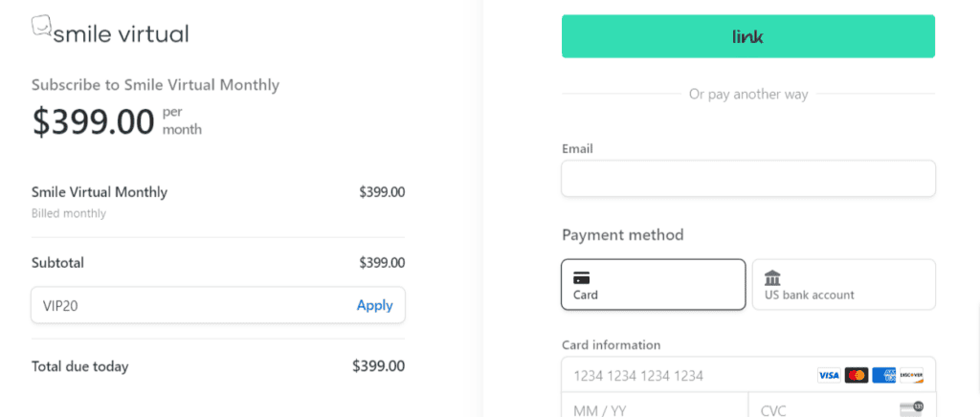Select Card as payment method

tap(653, 285)
